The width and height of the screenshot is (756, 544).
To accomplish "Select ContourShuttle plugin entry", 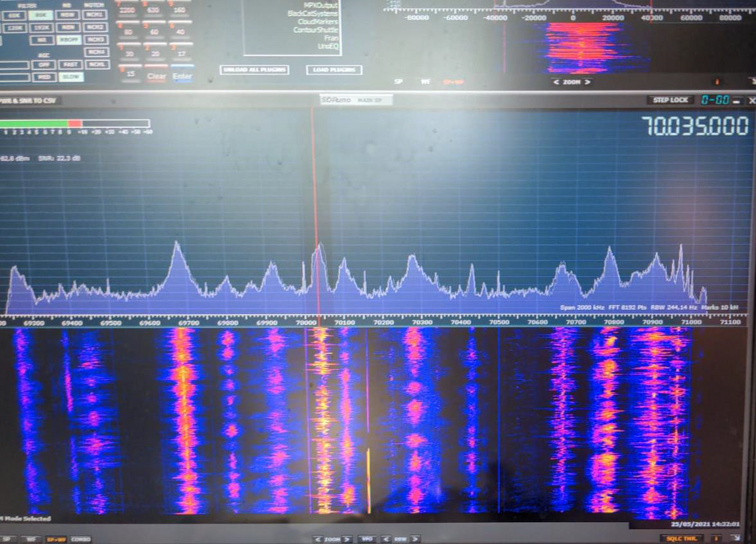I will point(315,30).
